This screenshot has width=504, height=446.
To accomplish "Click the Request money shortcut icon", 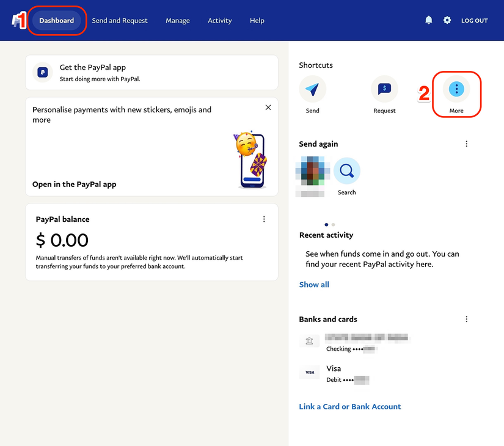I will pos(384,90).
